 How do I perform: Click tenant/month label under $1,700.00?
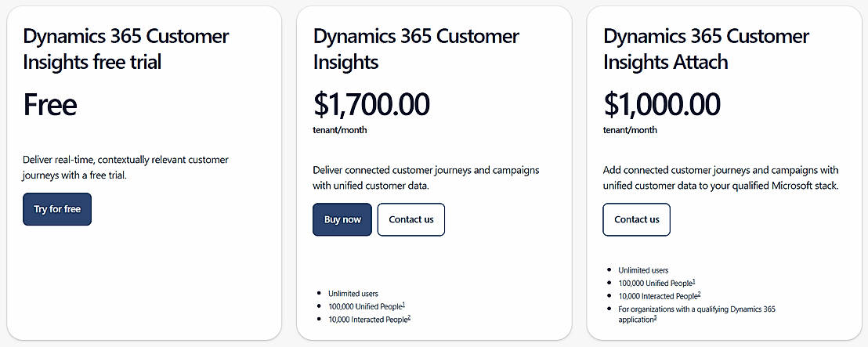click(339, 130)
